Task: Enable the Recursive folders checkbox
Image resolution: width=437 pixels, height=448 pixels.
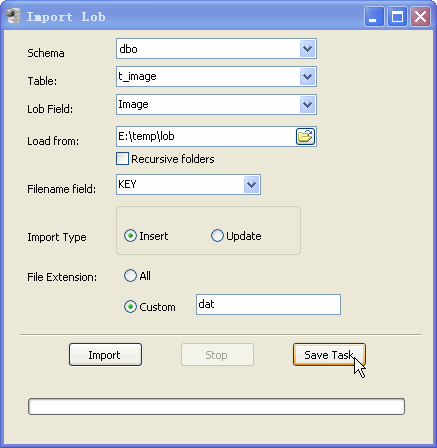Action: (x=122, y=159)
